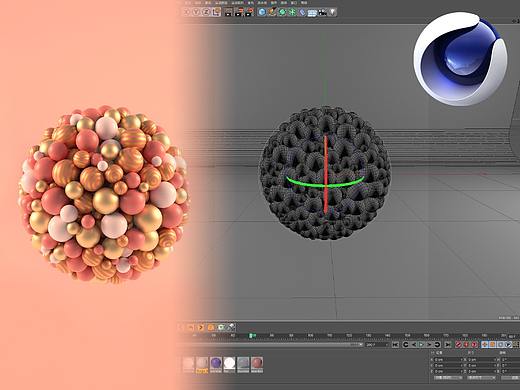Select the Spline Pen tool icon
Viewport: 520px width, 390px height.
(x=272, y=12)
